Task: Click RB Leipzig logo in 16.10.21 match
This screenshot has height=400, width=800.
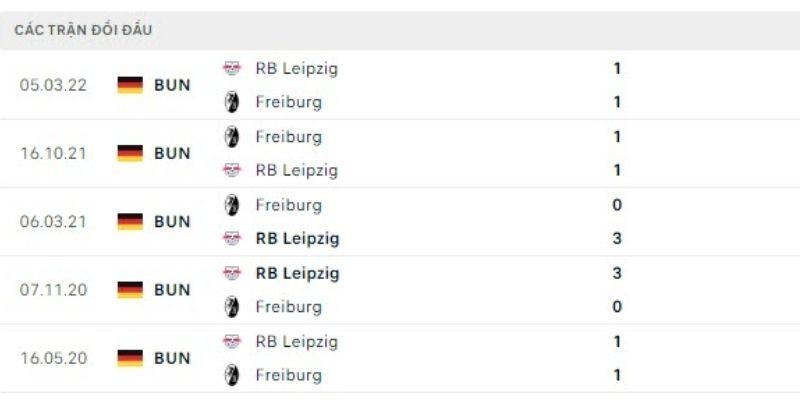Action: (232, 170)
